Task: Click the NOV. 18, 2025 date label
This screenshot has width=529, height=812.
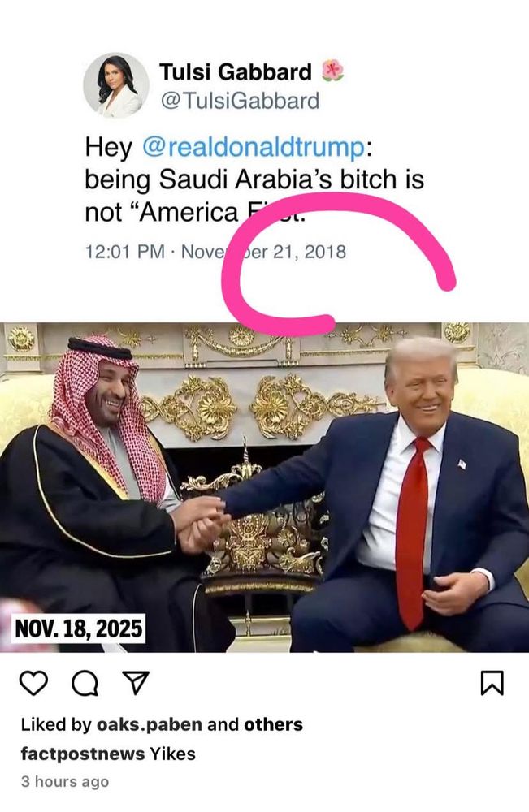Action: tap(78, 628)
